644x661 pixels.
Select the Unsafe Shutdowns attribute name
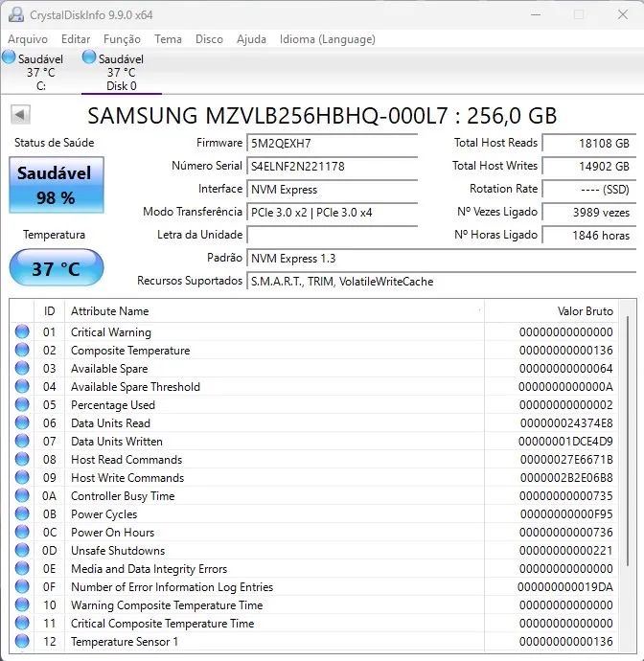click(x=118, y=551)
